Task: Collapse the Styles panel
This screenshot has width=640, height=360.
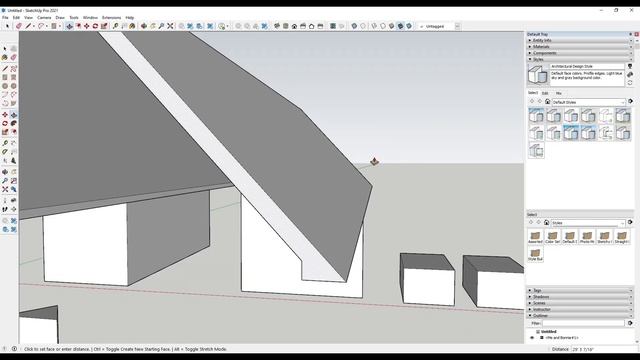Action: point(580,60)
